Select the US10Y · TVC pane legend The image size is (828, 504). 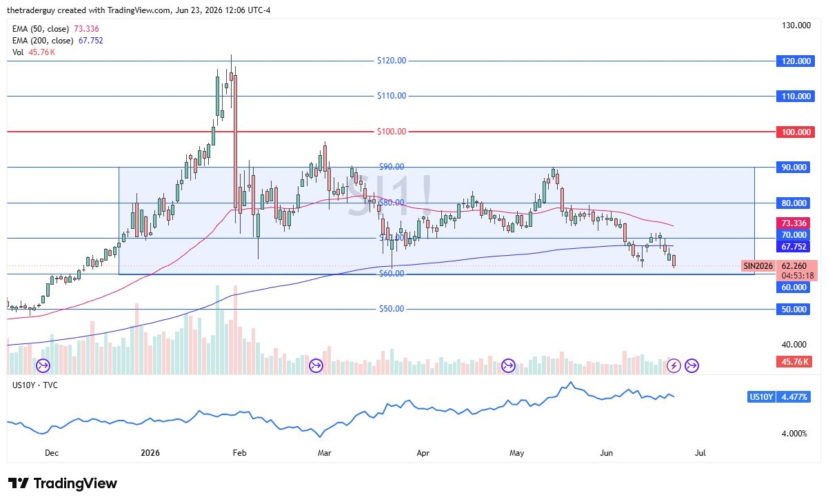34,385
